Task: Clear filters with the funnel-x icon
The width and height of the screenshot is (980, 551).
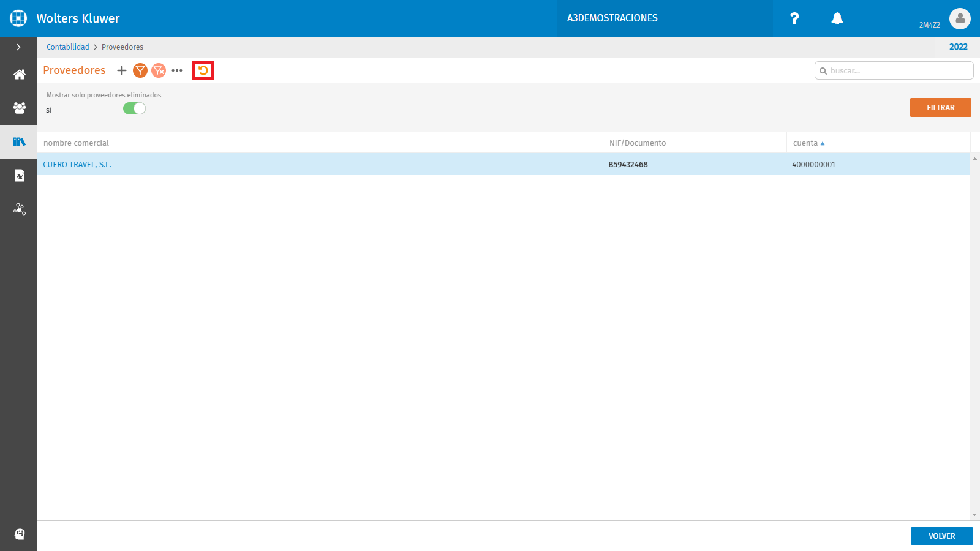Action: tap(159, 70)
